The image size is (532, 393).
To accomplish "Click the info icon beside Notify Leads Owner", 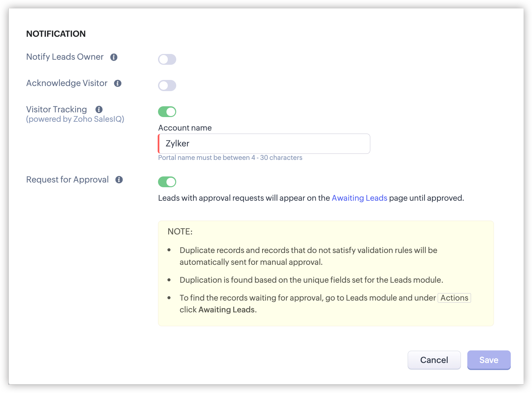I will coord(114,57).
